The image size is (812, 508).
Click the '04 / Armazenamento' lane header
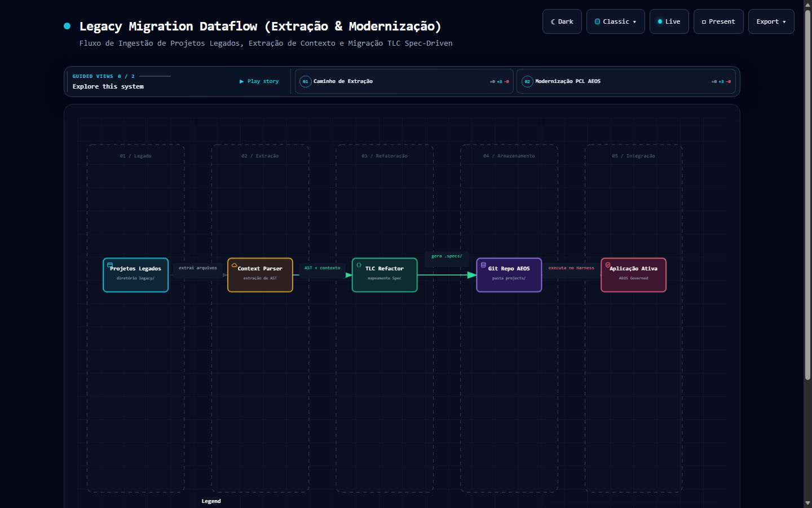click(509, 156)
